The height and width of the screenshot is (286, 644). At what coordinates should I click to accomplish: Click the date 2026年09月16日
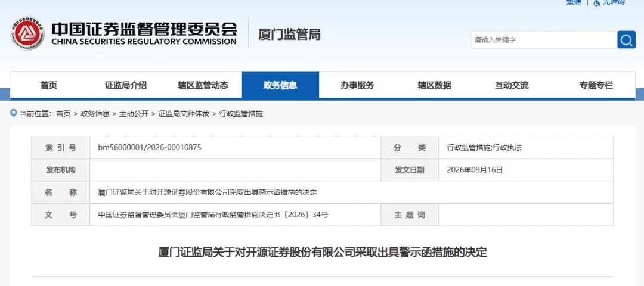475,170
